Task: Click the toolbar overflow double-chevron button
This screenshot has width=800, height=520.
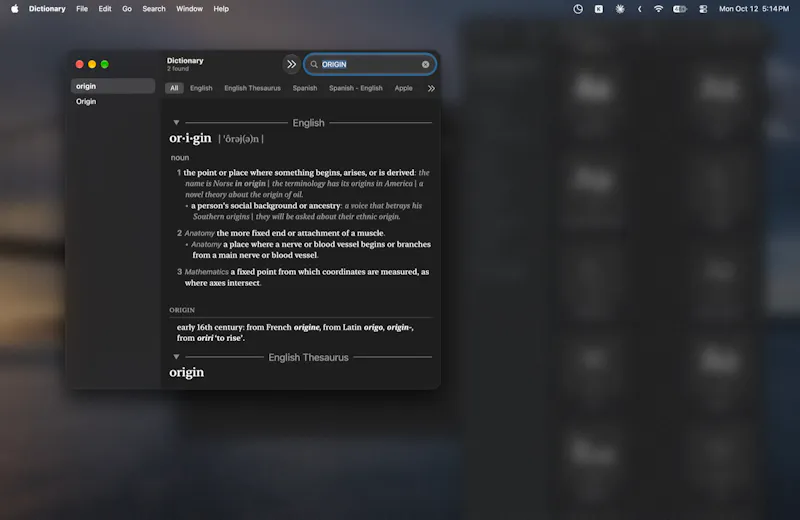Action: (x=291, y=64)
